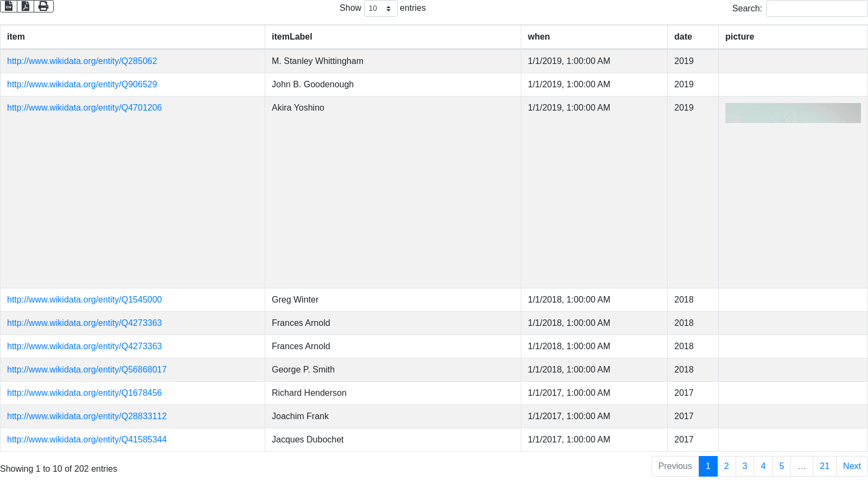Follow the Q4701206 entity link

(84, 108)
